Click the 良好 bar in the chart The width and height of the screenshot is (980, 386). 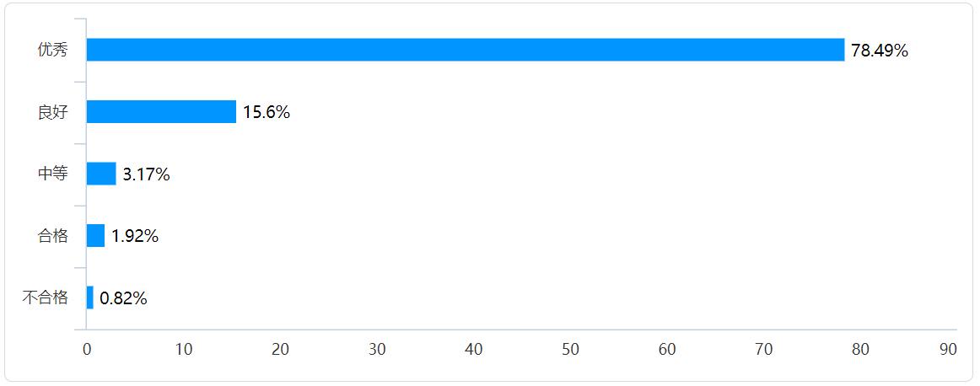(161, 112)
